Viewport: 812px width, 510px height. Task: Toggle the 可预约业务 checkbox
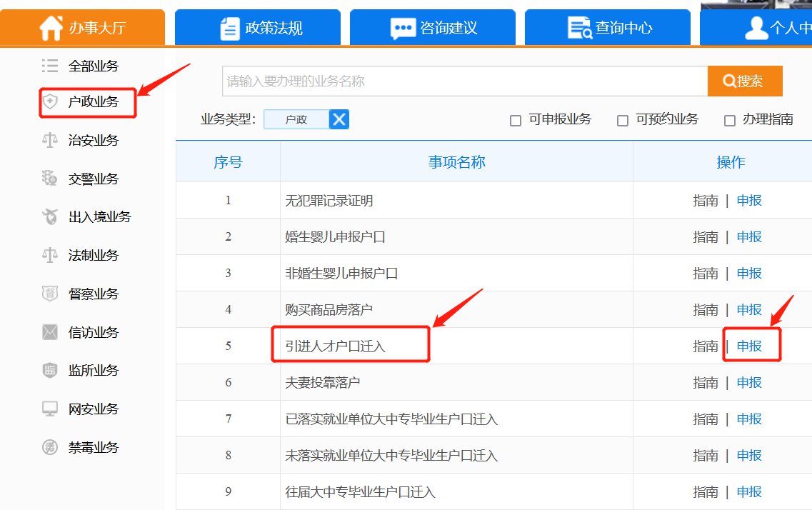[x=623, y=121]
